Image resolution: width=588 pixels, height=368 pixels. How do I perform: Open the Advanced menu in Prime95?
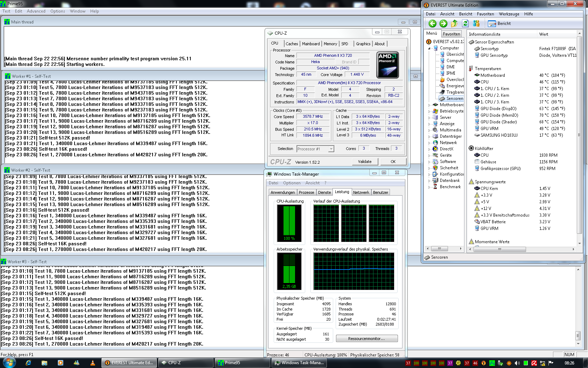pos(36,11)
